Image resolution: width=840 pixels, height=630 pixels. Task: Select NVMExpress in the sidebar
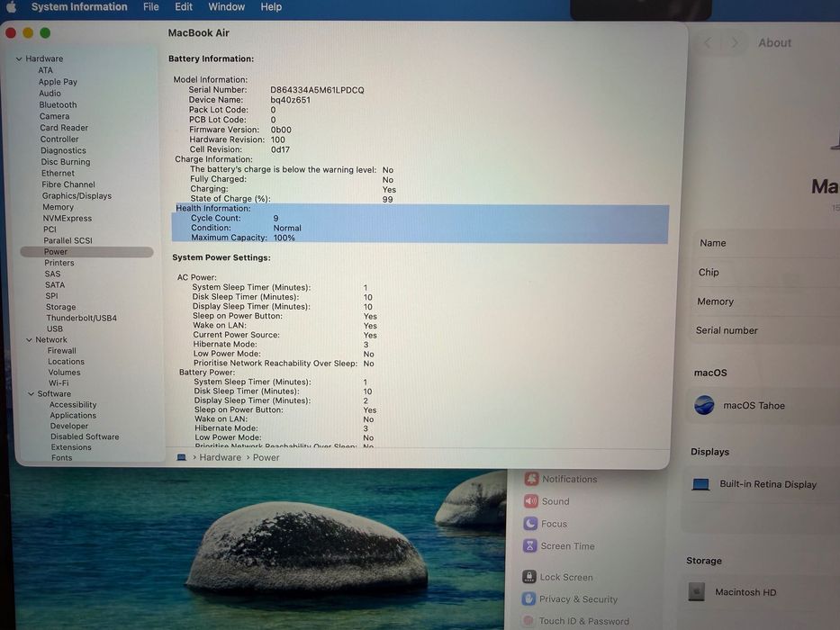[x=67, y=219]
